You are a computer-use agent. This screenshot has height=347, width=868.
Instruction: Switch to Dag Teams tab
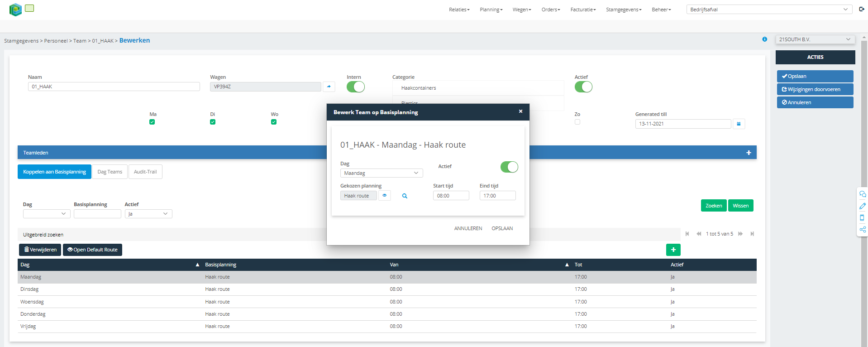tap(110, 172)
